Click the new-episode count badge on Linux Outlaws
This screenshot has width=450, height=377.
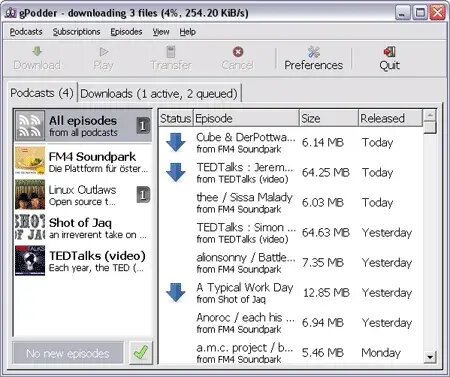click(143, 195)
